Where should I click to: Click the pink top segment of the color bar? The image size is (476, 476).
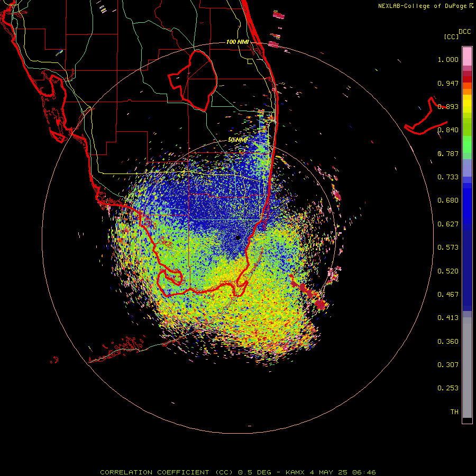(467, 57)
